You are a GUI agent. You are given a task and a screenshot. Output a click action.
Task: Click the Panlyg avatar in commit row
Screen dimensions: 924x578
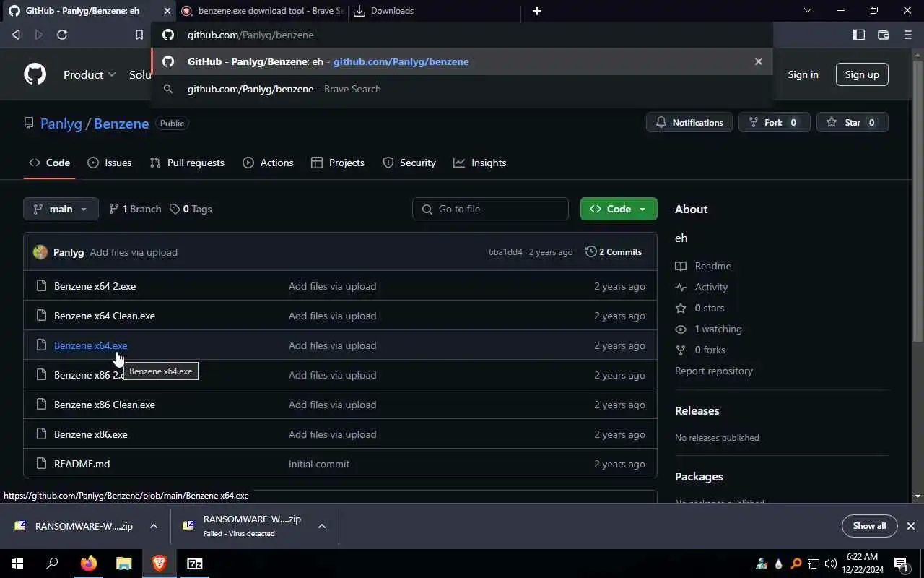click(40, 252)
